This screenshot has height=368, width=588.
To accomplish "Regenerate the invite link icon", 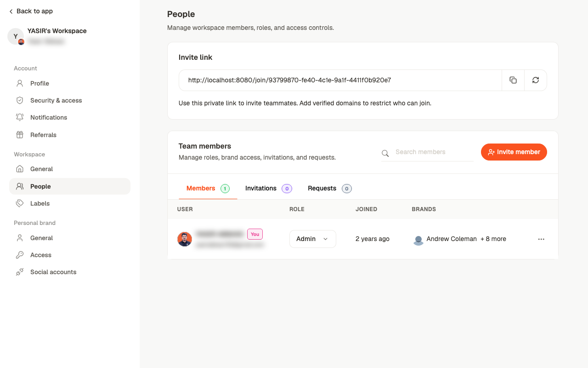I will click(536, 80).
